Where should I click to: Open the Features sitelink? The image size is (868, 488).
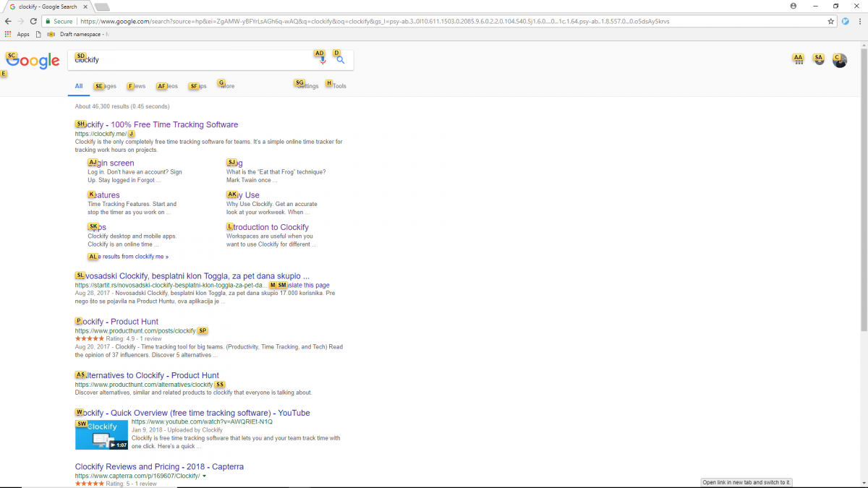pyautogui.click(x=103, y=195)
